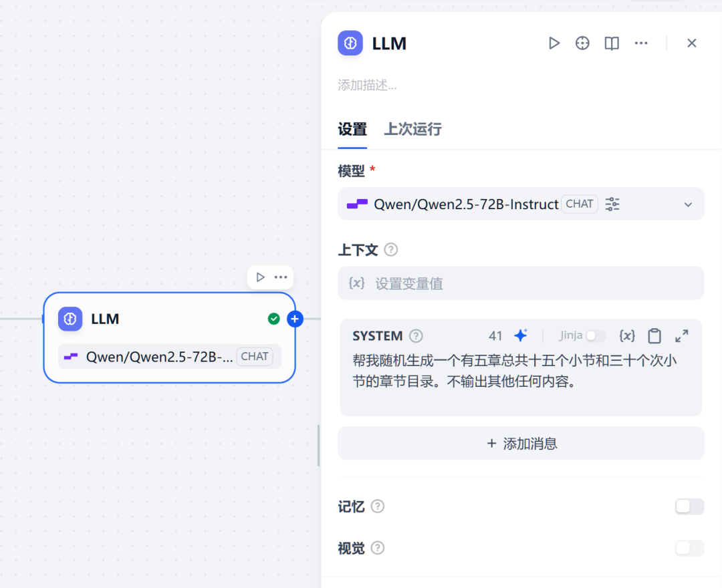The width and height of the screenshot is (722, 588).
Task: Toggle the Jinja mode switch
Action: pyautogui.click(x=592, y=335)
